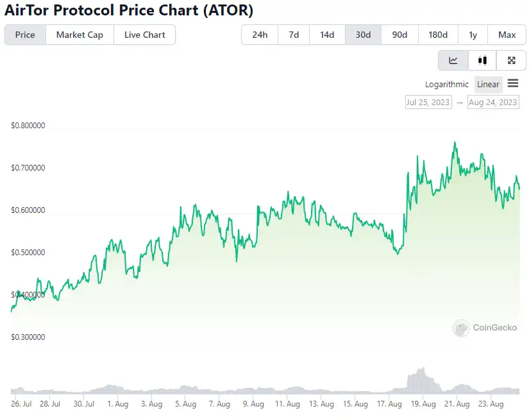Switch to line chart view icon

tap(453, 60)
